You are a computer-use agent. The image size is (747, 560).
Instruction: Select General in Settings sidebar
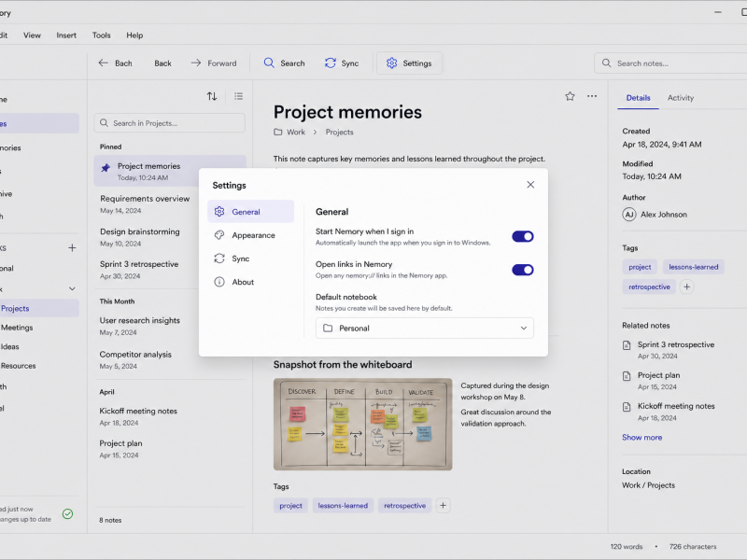click(x=250, y=212)
